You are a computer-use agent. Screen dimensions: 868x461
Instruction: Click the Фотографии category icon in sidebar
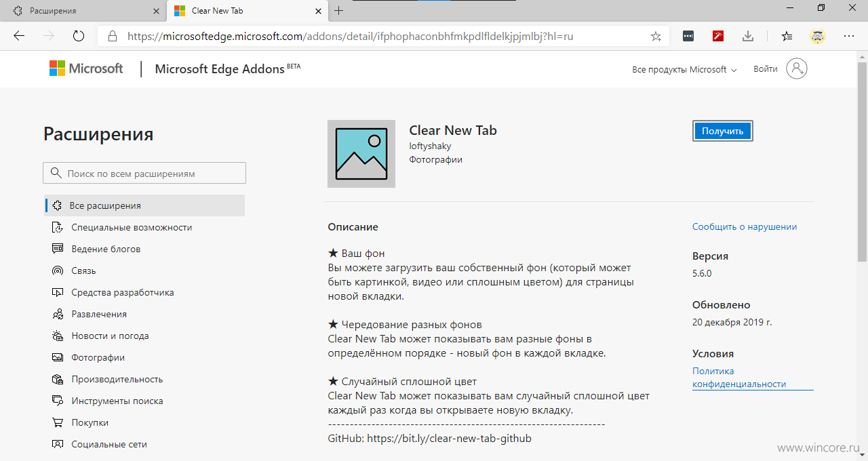[x=58, y=357]
